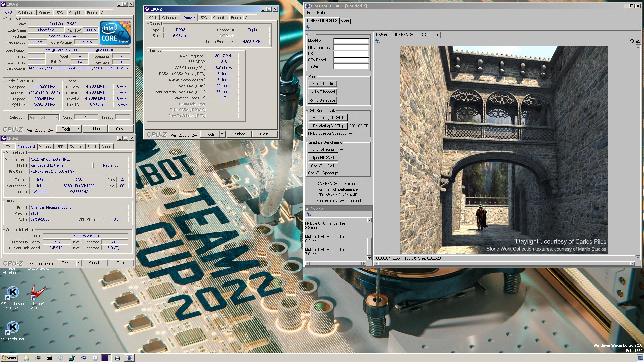
Task: Run Rendering (1 CPU) benchmark
Action: 328,118
